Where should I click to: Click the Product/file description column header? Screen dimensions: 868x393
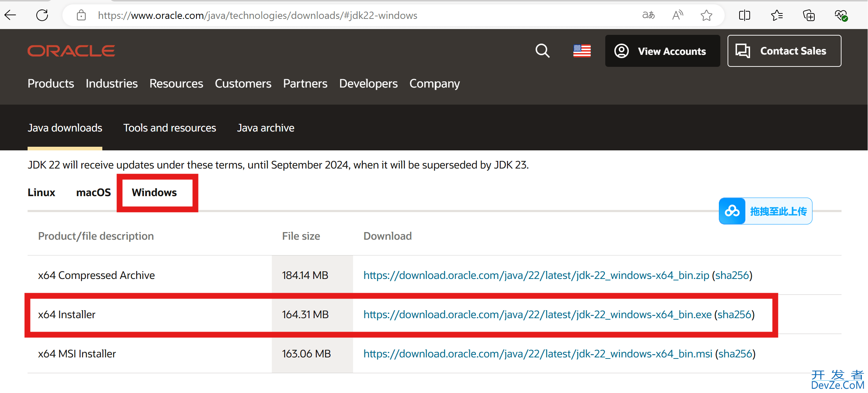pos(96,236)
